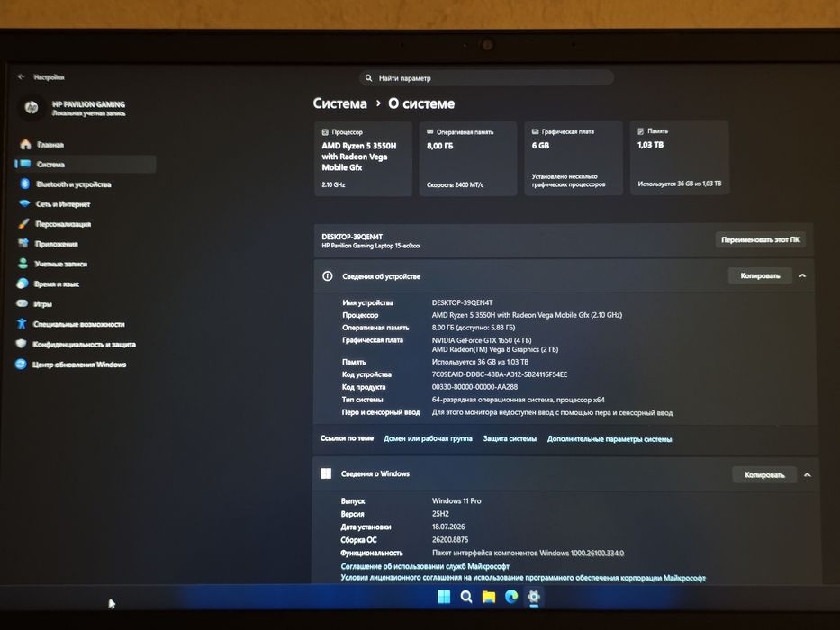Click the NVIDIA GeForce GTX 1650 value
Viewport: 840px width, 630px height.
click(482, 340)
